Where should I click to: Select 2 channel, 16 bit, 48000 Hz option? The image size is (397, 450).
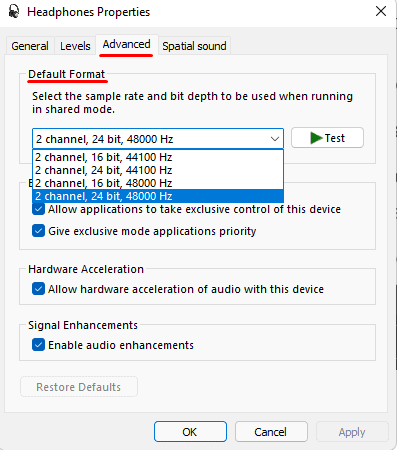[158, 183]
